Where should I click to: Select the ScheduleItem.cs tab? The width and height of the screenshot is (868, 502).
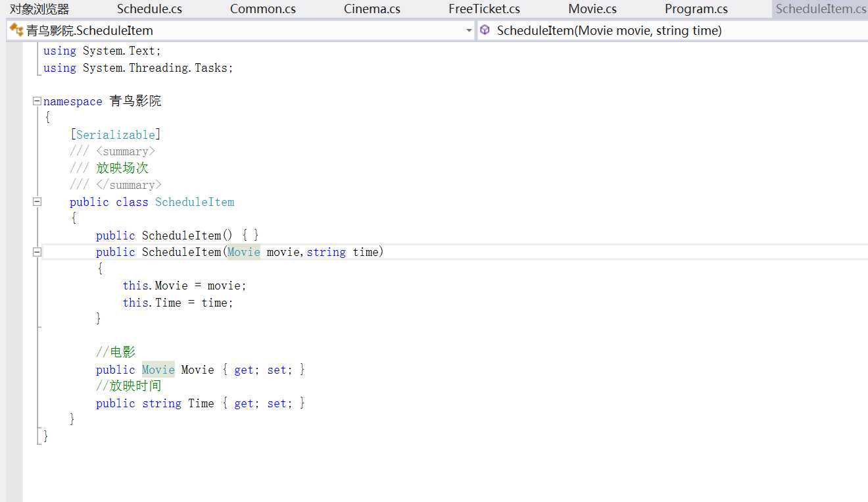821,9
